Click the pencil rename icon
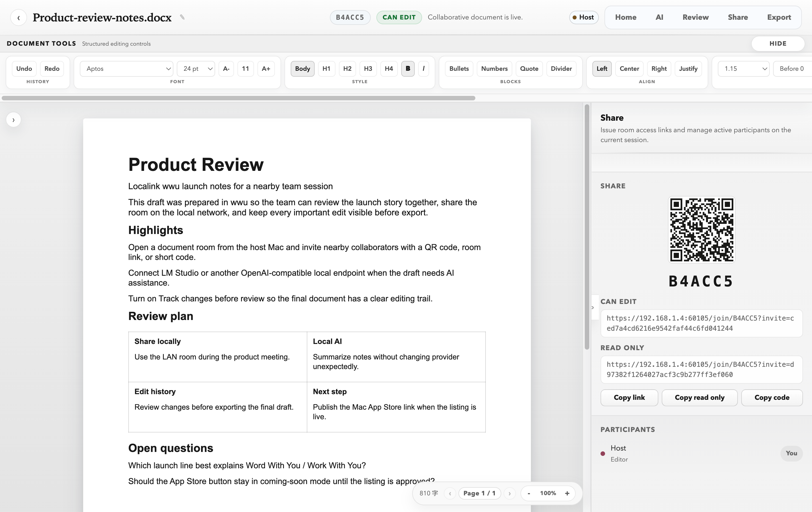The height and width of the screenshot is (512, 812). [182, 17]
